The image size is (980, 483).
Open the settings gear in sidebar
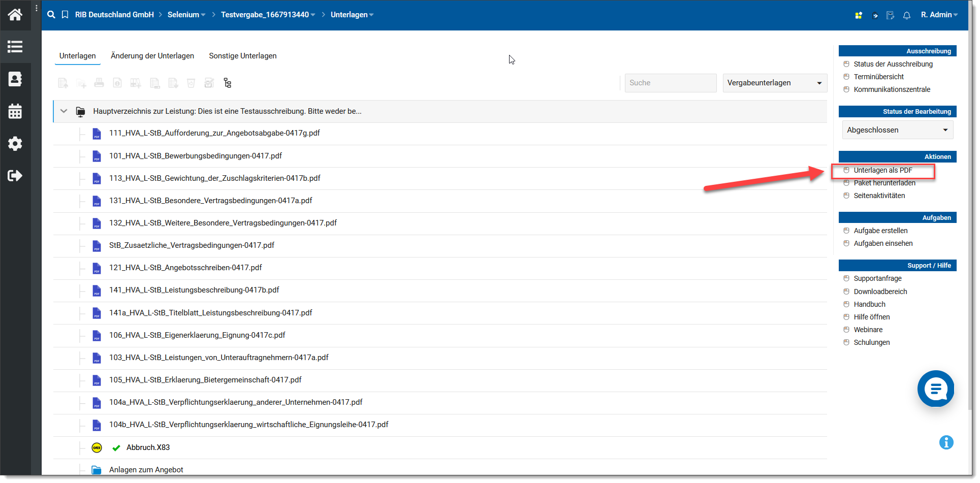(x=15, y=144)
